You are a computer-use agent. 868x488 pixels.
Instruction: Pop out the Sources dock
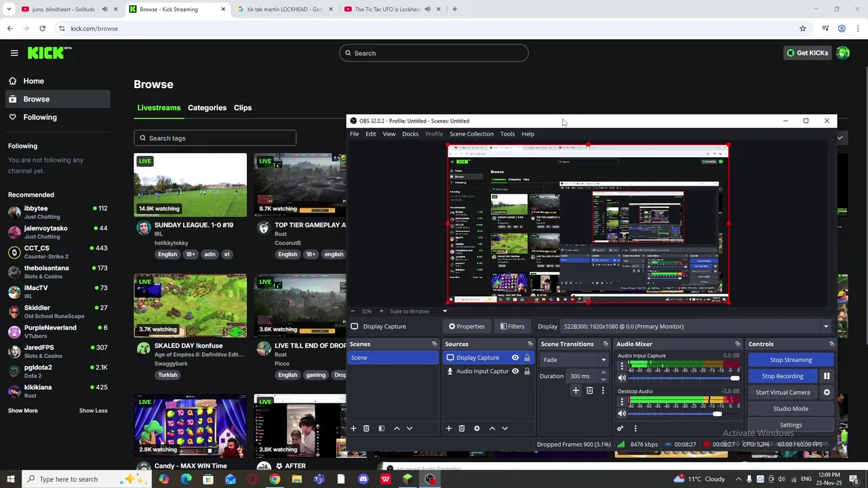(x=530, y=344)
